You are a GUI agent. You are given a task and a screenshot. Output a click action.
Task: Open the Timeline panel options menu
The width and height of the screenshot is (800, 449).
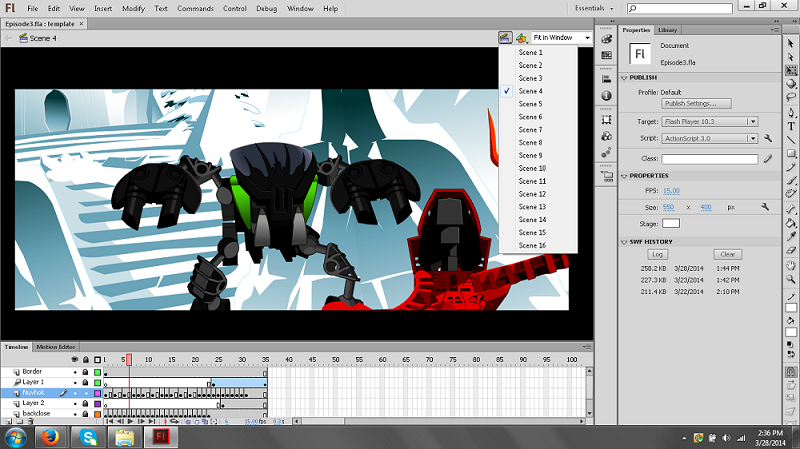click(587, 347)
